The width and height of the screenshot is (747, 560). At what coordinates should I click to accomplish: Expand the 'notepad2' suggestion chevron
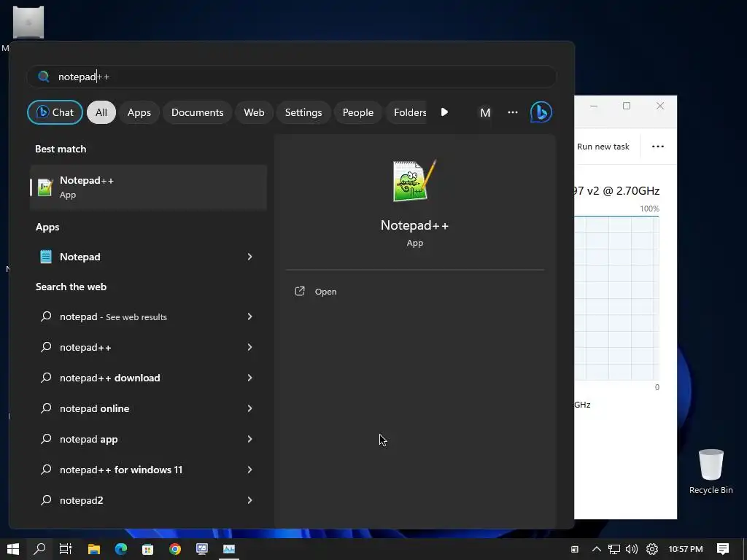(x=249, y=500)
